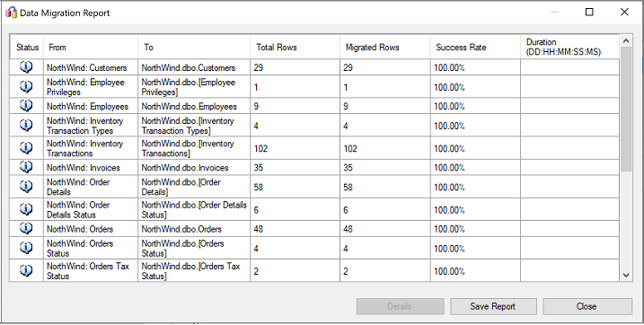Click the greyed-out Details button
Viewport: 644px width, 325px height.
pos(400,306)
